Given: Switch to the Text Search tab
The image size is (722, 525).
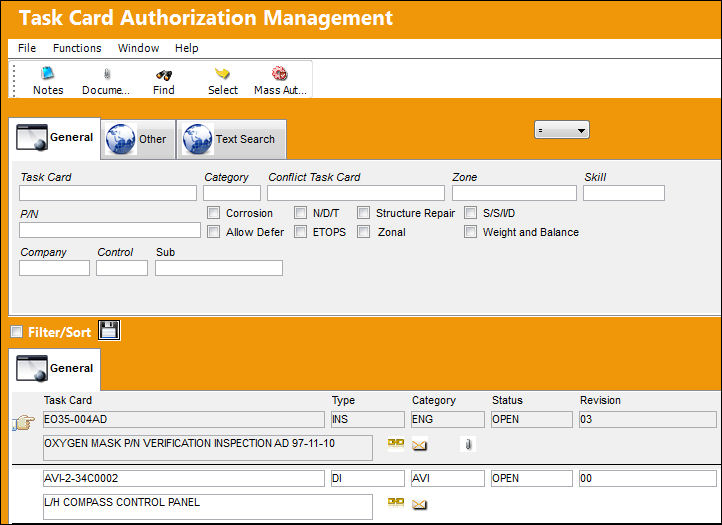Looking at the screenshot, I should pos(231,139).
